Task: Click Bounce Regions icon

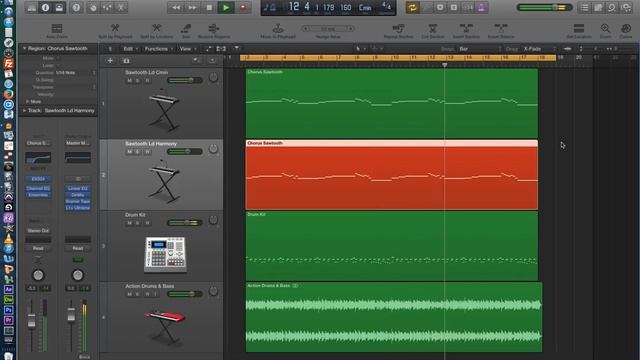Action: [x=214, y=31]
